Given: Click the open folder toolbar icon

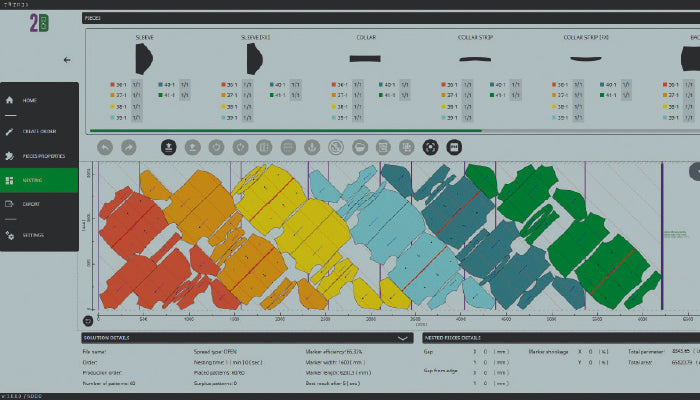Looking at the screenshot, I should click(x=360, y=147).
